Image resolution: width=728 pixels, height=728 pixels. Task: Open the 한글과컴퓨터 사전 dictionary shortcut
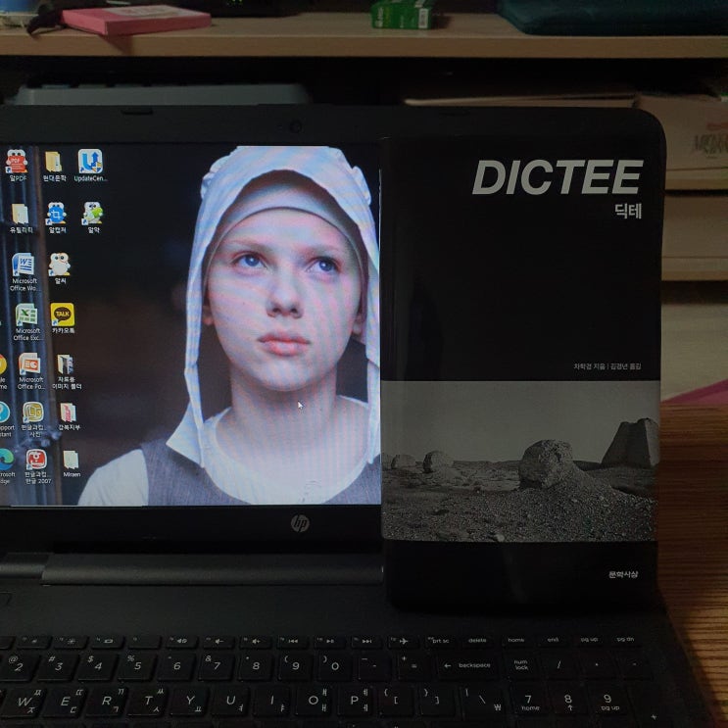coord(33,419)
